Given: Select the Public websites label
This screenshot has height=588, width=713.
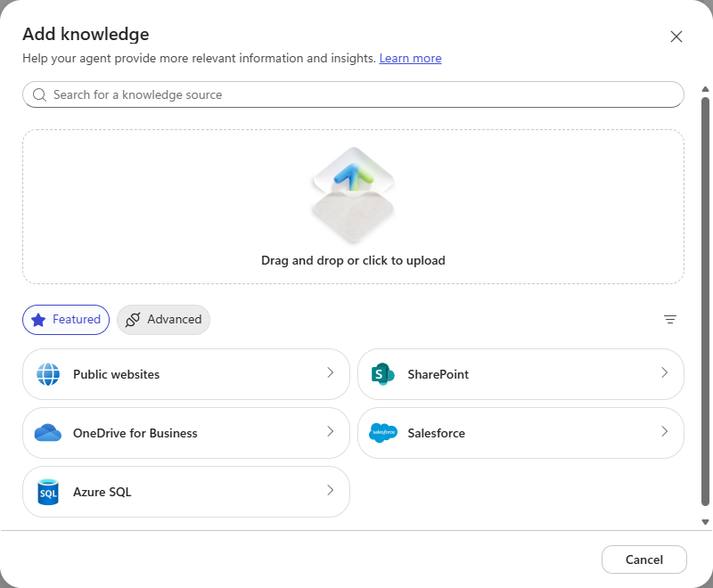Looking at the screenshot, I should pyautogui.click(x=117, y=374).
